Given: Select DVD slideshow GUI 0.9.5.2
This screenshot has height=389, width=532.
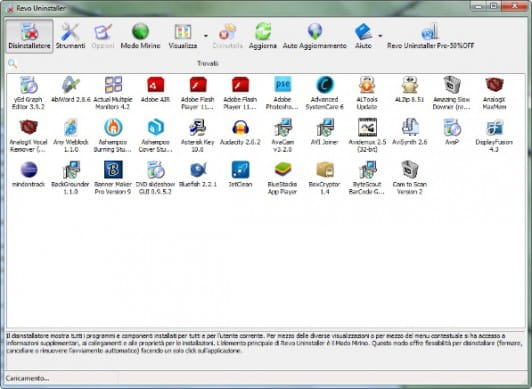Looking at the screenshot, I should [155, 178].
